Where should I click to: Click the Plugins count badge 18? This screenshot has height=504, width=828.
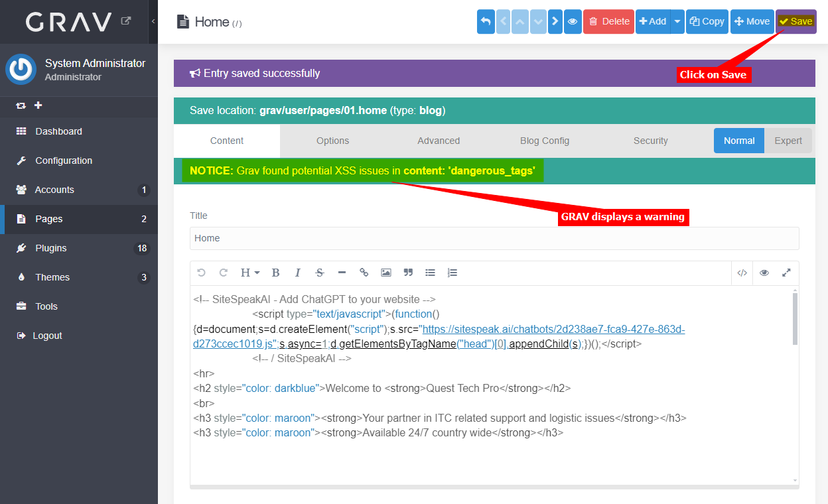[x=142, y=249]
